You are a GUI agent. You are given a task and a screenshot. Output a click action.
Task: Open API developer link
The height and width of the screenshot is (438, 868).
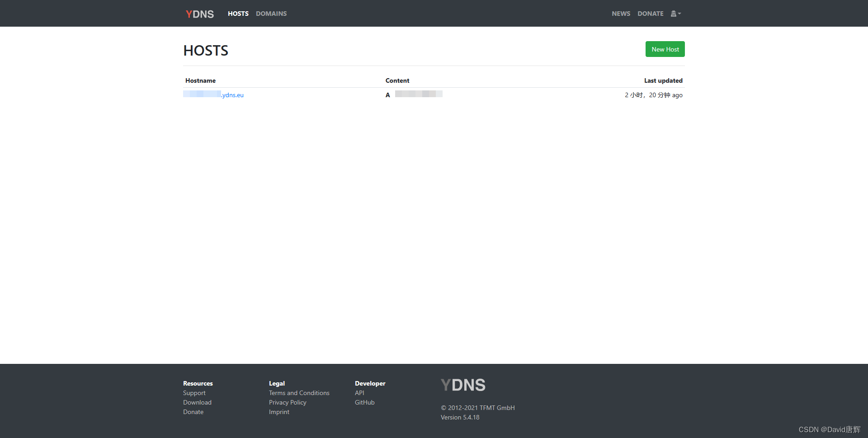(x=359, y=393)
